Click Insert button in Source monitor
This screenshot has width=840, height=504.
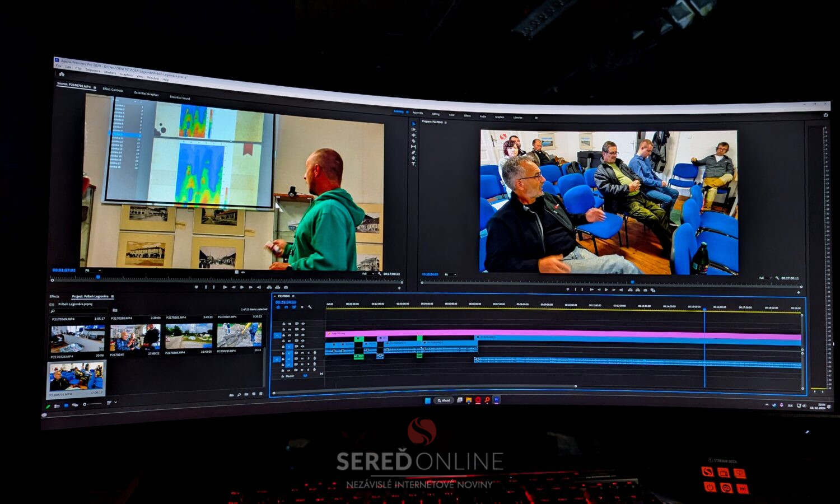click(x=269, y=287)
